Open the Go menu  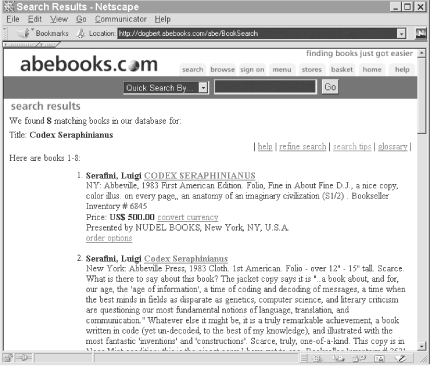(x=81, y=19)
